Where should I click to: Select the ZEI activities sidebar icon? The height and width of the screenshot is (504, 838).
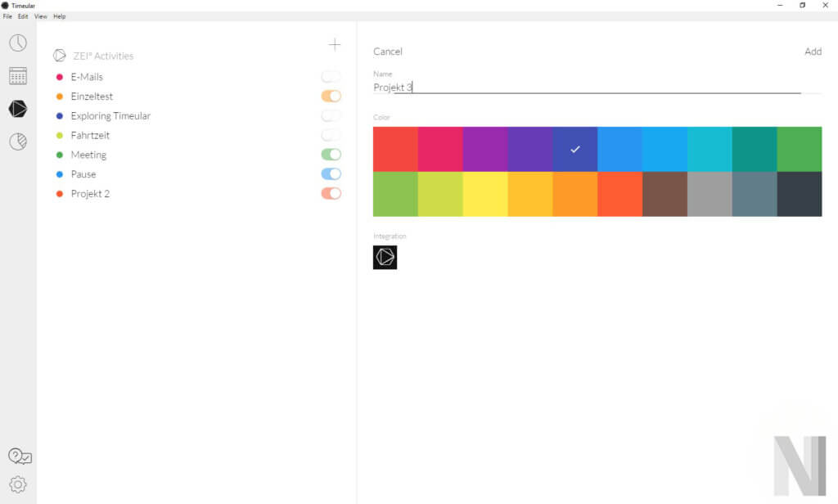tap(17, 109)
